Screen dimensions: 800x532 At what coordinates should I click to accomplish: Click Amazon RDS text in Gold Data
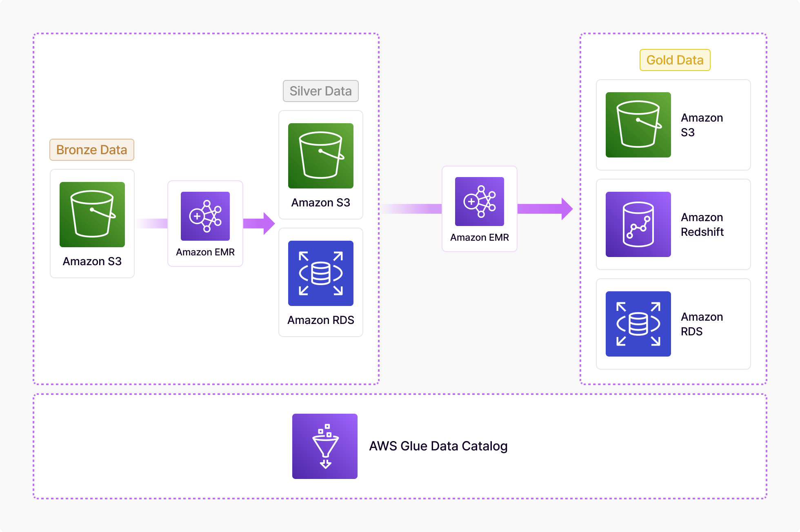click(702, 324)
